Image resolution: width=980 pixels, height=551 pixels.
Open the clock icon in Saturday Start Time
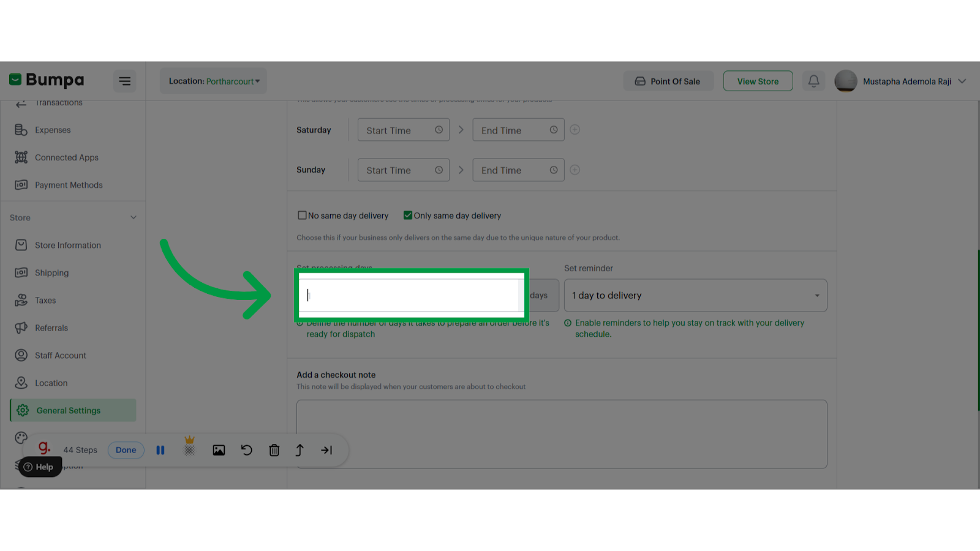pos(439,130)
